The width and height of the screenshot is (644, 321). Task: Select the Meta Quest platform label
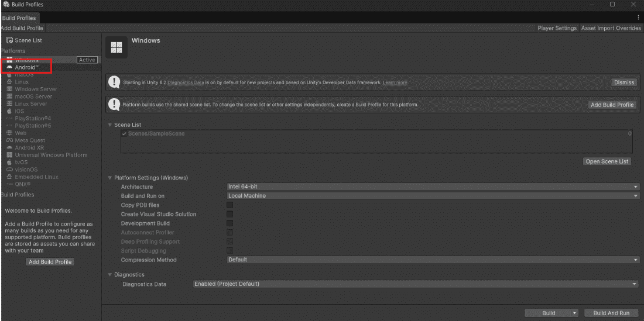coord(30,140)
